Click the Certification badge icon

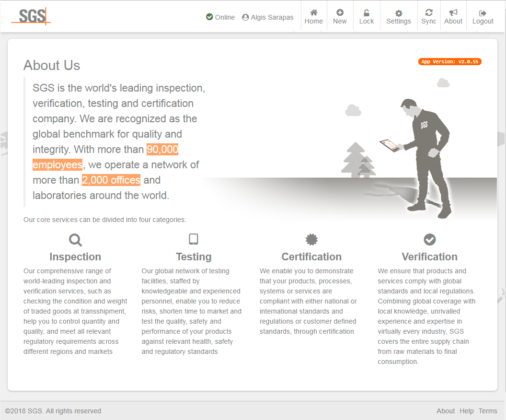tap(312, 240)
